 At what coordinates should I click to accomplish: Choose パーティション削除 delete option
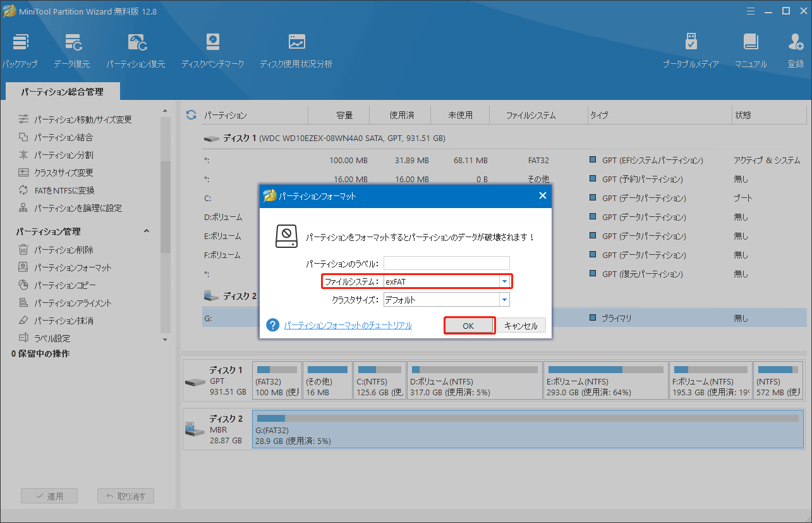[56, 250]
